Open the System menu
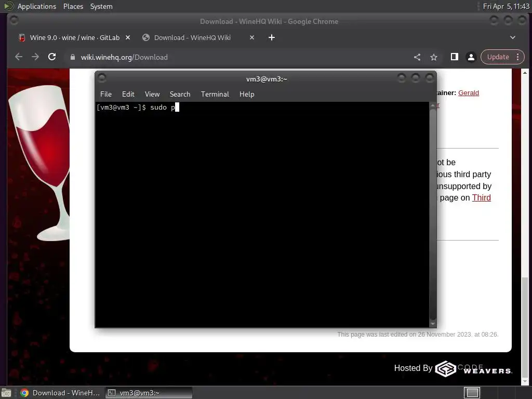The image size is (532, 399). point(101,6)
